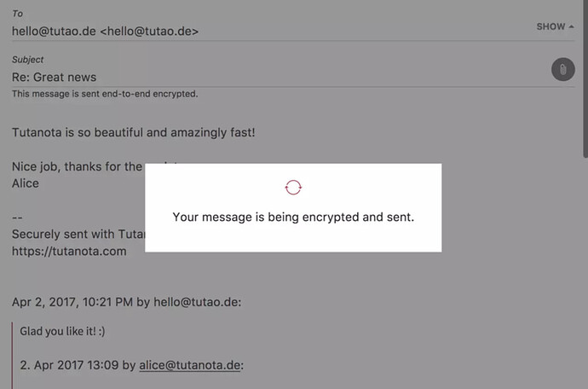
Task: Click the 'Securely sent with' signature line
Action: click(x=78, y=235)
